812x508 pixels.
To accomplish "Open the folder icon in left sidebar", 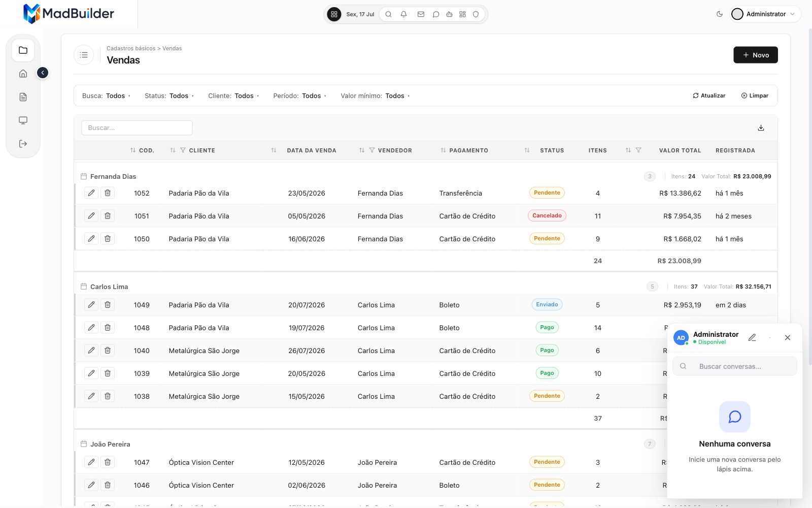I will [x=23, y=50].
